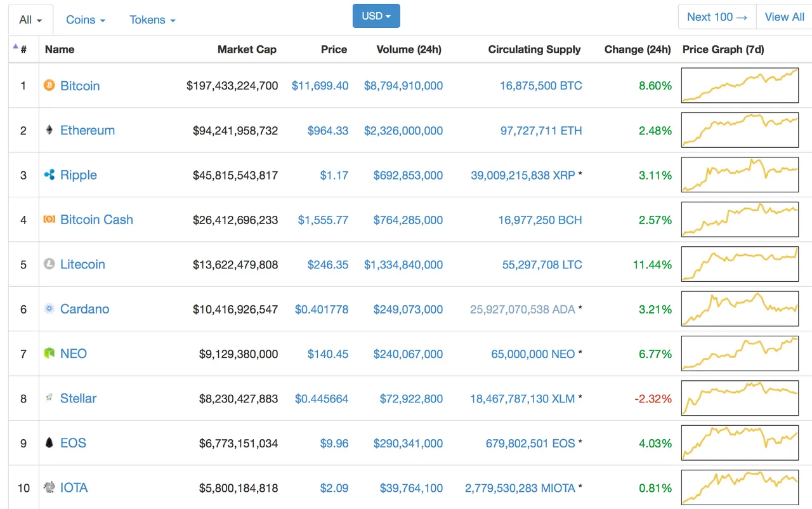Open Litecoin 7d price graph
812x509 pixels.
click(x=740, y=264)
